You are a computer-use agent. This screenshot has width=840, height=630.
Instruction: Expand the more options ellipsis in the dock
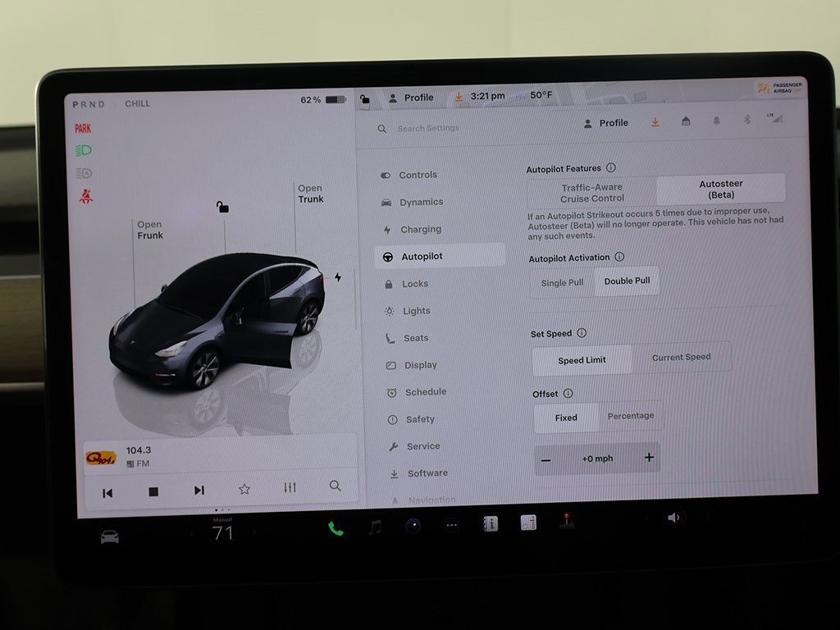(x=451, y=526)
